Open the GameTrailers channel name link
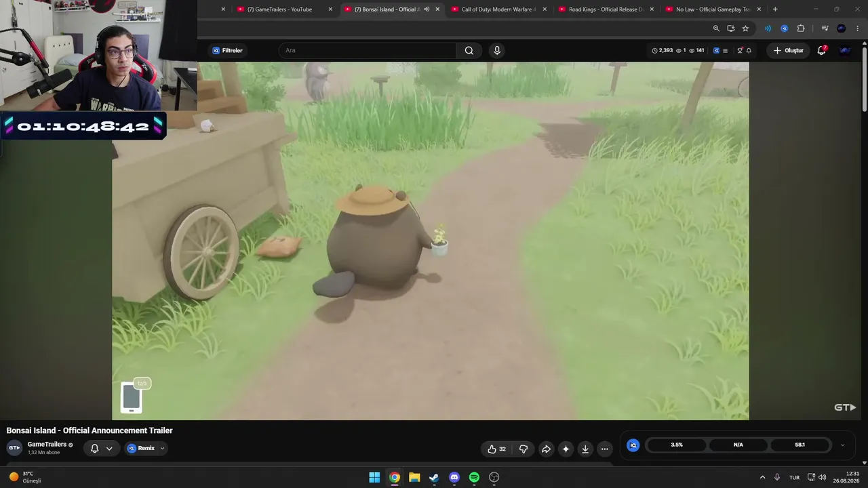Image resolution: width=868 pixels, height=488 pixels. pyautogui.click(x=47, y=445)
